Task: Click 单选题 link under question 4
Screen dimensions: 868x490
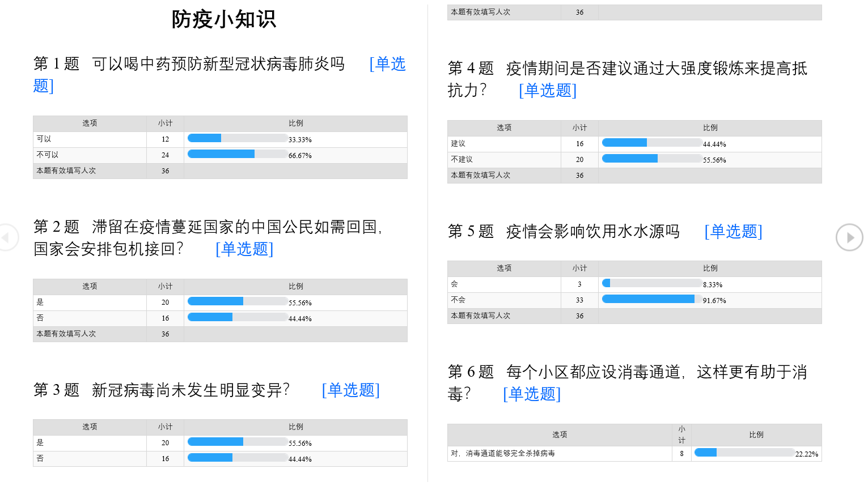Action: pos(548,90)
